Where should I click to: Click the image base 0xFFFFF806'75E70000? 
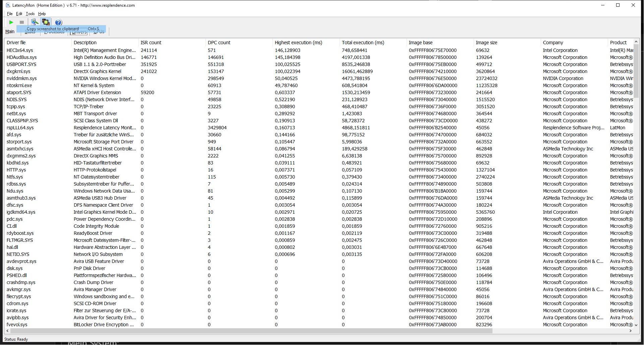[x=433, y=50]
